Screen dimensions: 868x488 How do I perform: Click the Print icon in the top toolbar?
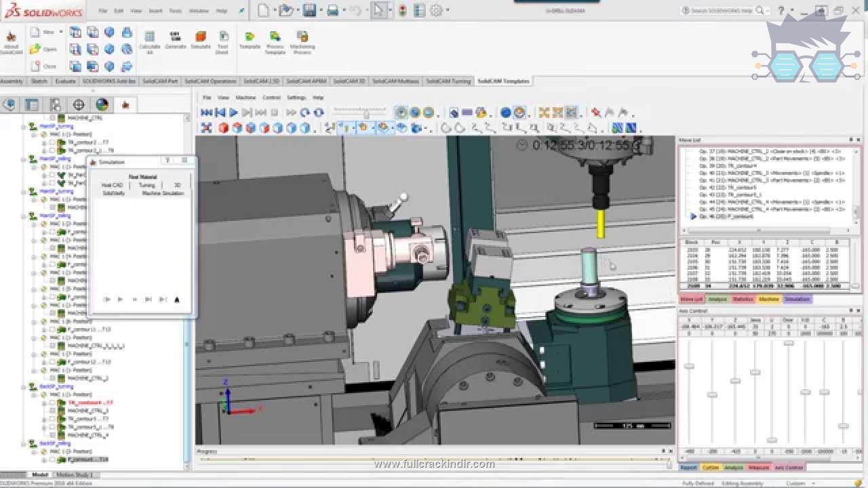332,10
